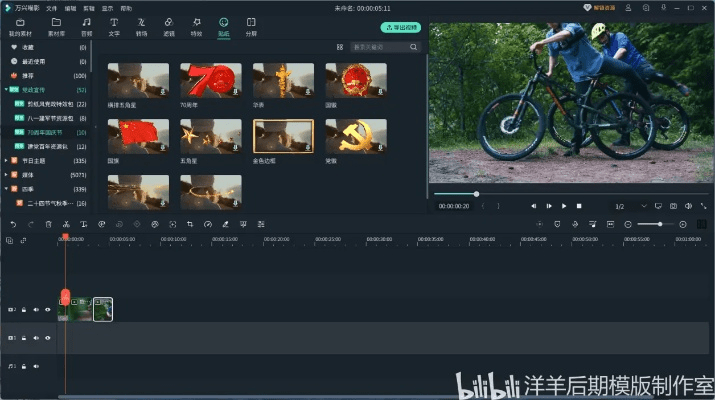Open the 分屏 split screen icon
Screen dimensions: 715x400
(x=251, y=25)
